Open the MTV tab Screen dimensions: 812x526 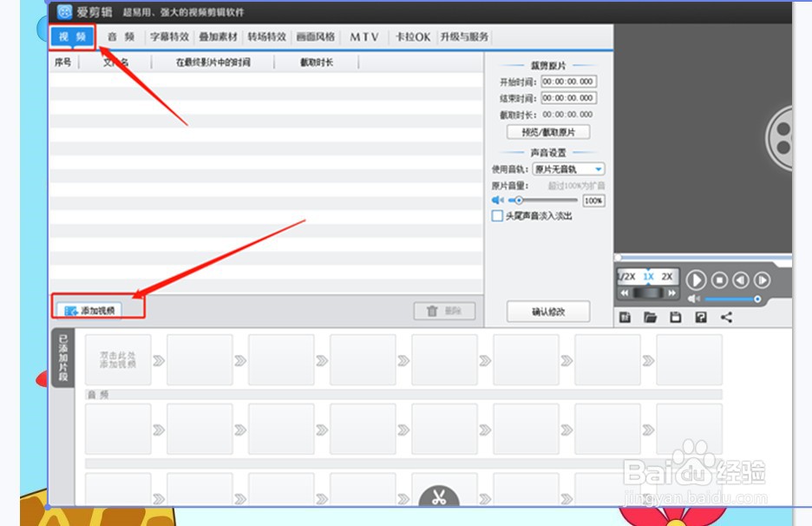coord(364,36)
